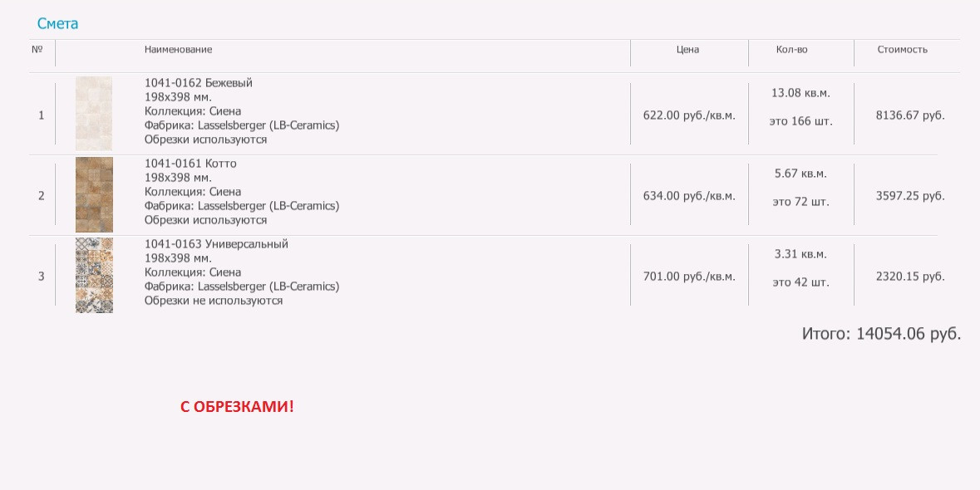Click the Стоимость column header
980x490 pixels.
(903, 49)
